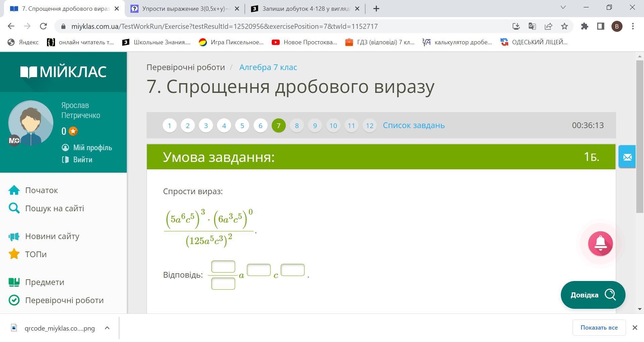Open Пошук на сайті search icon
The image size is (644, 342).
pos(14,209)
